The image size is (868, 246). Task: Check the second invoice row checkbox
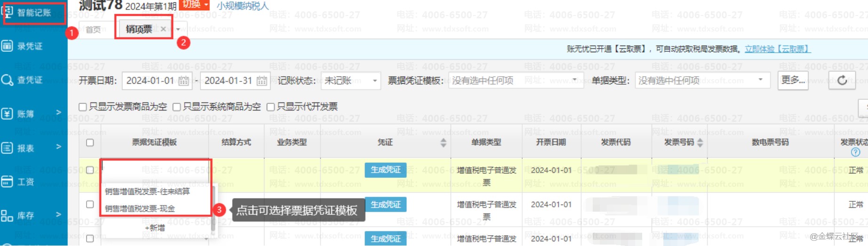click(x=90, y=204)
